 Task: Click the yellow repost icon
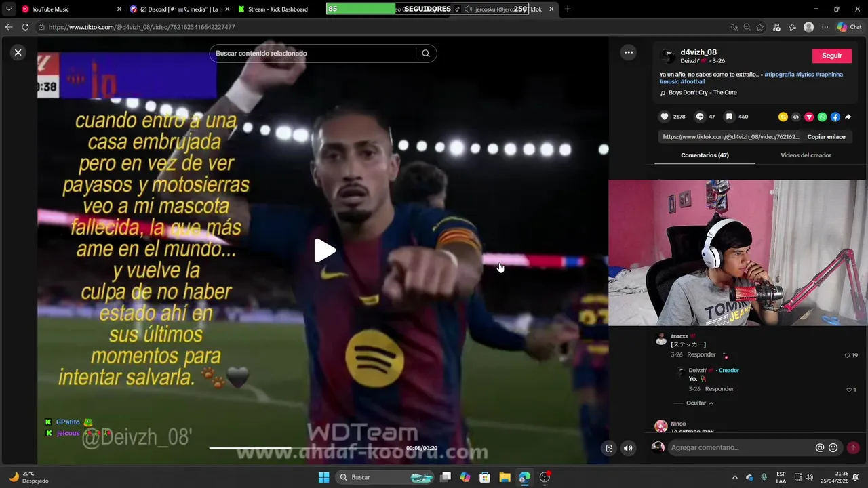(x=783, y=117)
